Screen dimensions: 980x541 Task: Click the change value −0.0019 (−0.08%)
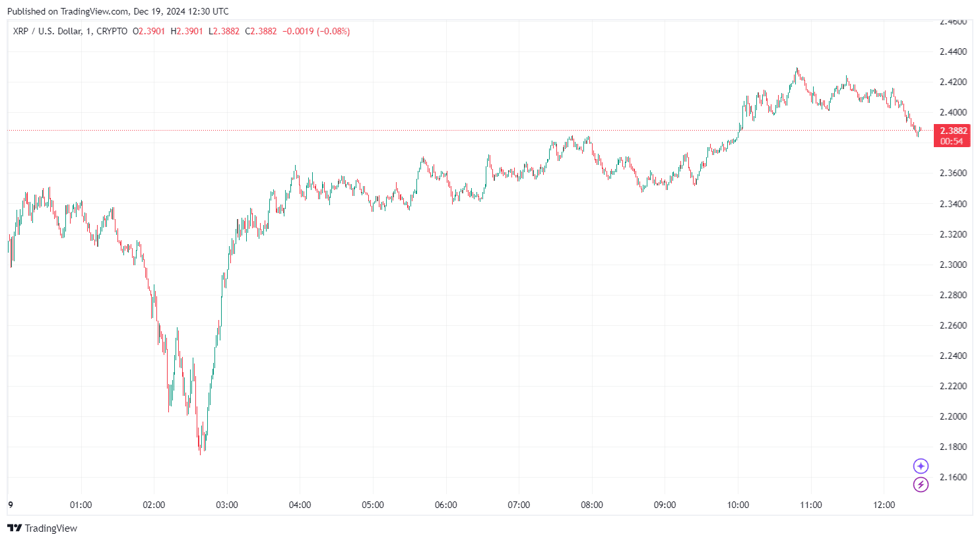coord(317,31)
